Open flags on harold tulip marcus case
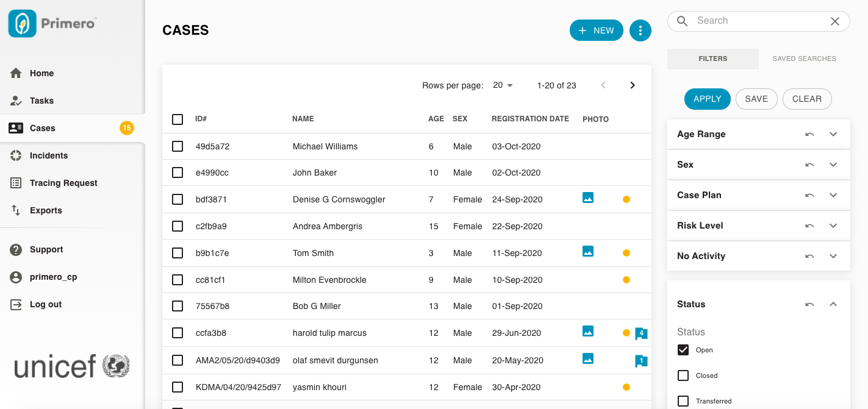 click(x=641, y=333)
